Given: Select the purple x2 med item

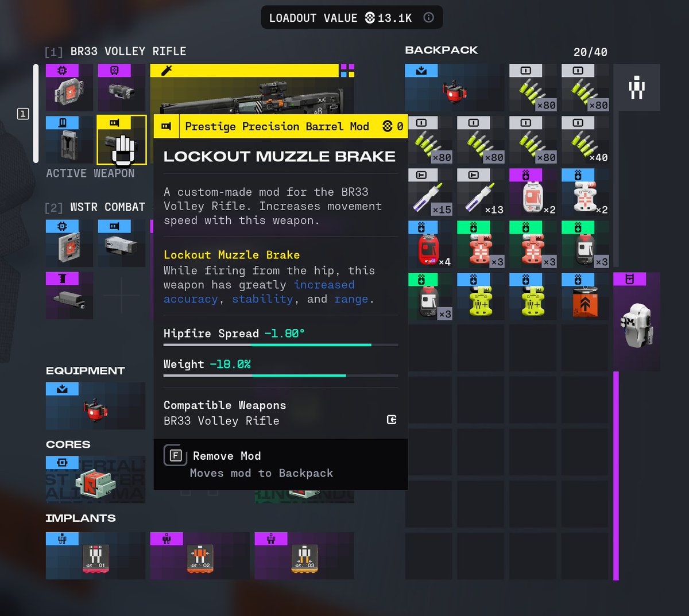Looking at the screenshot, I should click(533, 192).
